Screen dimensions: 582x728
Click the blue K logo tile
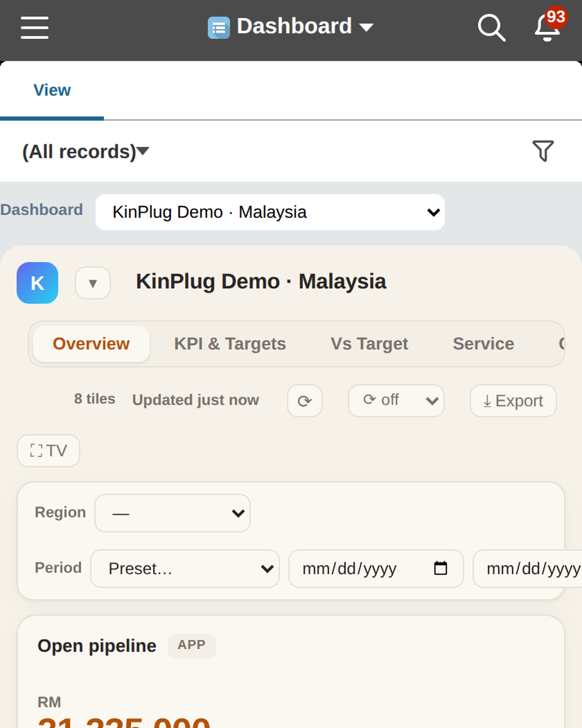pyautogui.click(x=37, y=283)
